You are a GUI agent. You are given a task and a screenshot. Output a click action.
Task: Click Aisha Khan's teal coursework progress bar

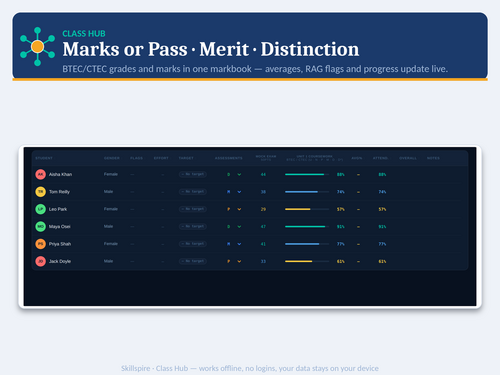[307, 174]
